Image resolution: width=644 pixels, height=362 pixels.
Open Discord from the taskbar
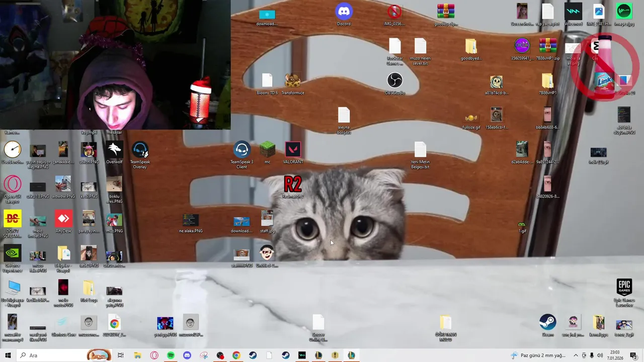pyautogui.click(x=187, y=355)
